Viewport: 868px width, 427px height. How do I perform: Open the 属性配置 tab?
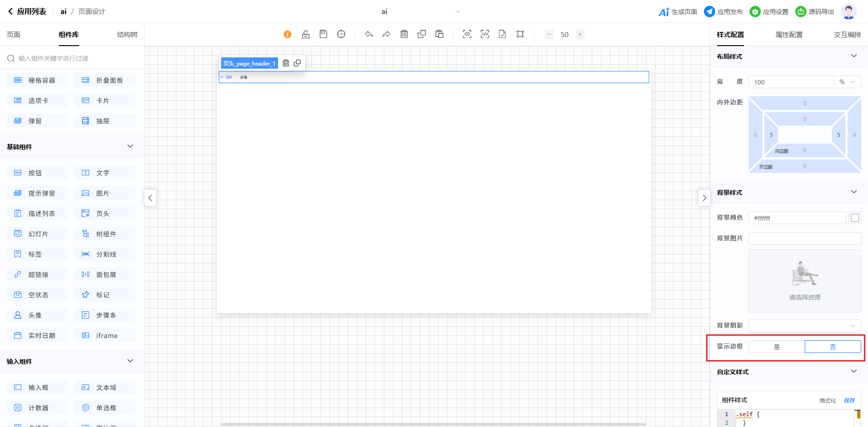click(x=789, y=35)
